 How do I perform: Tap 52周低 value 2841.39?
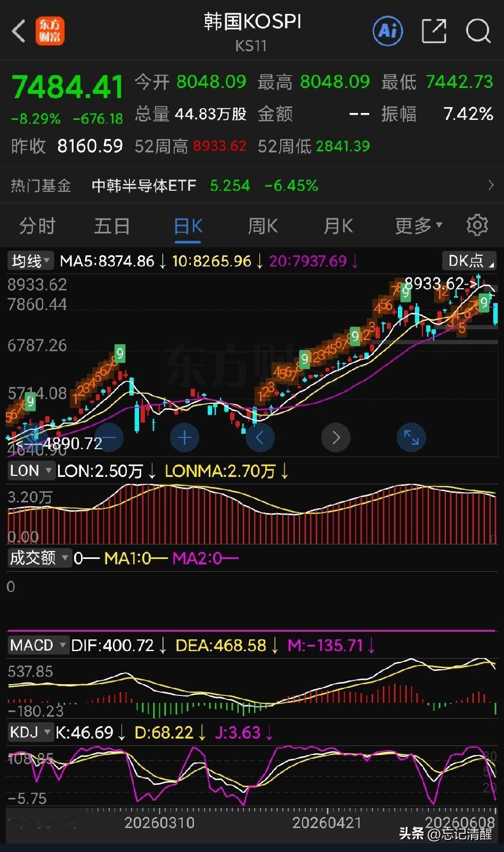pos(343,146)
